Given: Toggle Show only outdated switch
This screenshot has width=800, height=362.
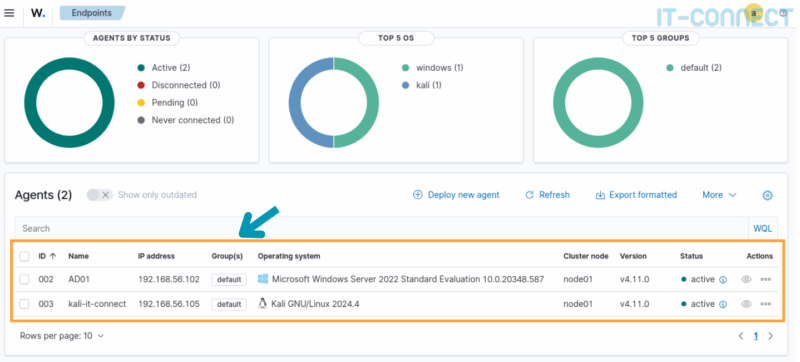Looking at the screenshot, I should tap(99, 195).
